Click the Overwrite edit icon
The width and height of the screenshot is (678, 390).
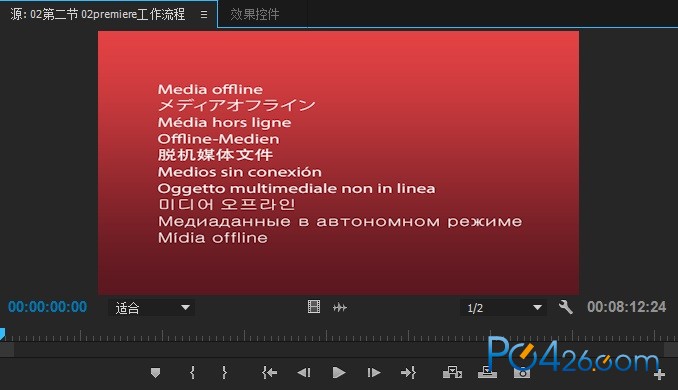coord(487,372)
